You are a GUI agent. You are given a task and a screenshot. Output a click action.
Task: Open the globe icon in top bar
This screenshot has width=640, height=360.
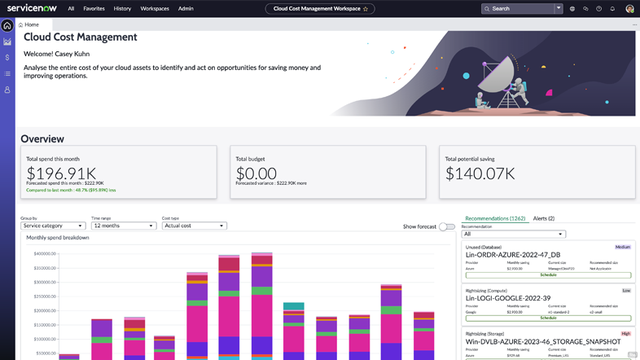[x=572, y=9]
